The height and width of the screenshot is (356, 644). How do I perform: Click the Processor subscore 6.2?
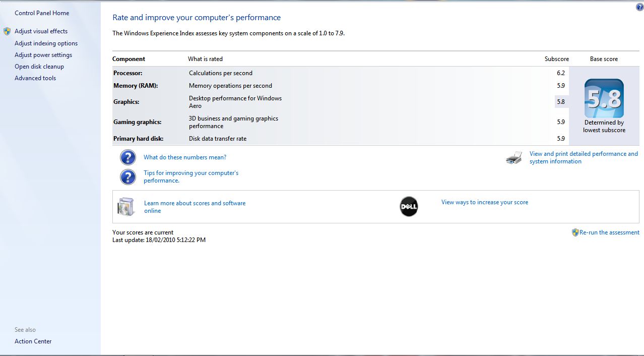(x=561, y=73)
